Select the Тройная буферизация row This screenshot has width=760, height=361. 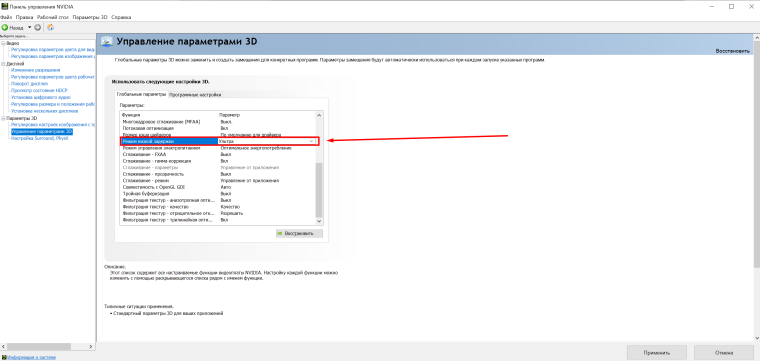pyautogui.click(x=218, y=193)
